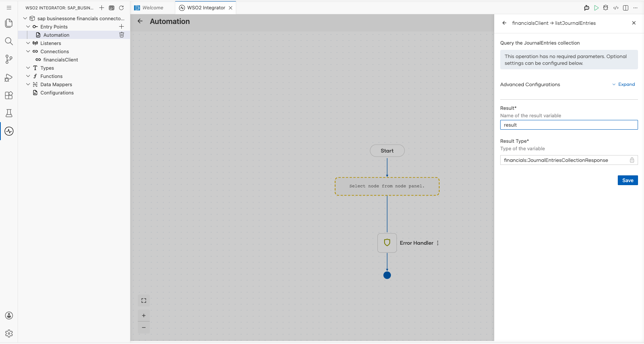Open Configurations in project tree
The image size is (644, 344).
point(57,93)
